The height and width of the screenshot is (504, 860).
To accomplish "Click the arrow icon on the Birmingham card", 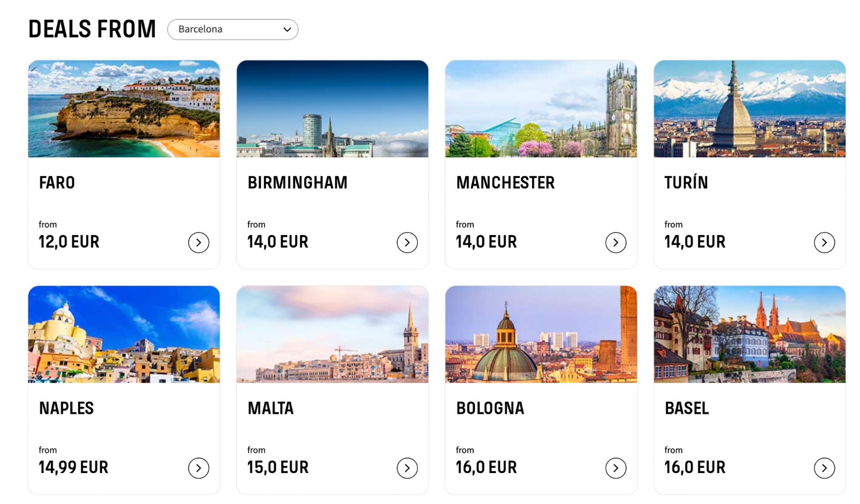I will click(x=407, y=242).
